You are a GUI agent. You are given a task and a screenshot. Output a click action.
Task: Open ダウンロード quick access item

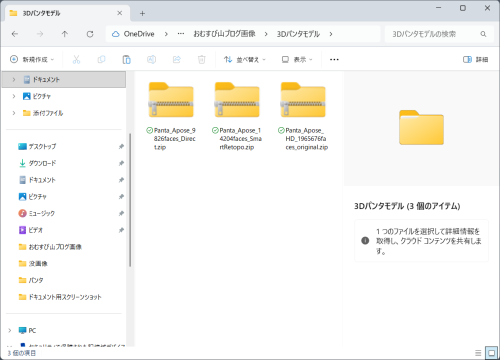coord(42,163)
